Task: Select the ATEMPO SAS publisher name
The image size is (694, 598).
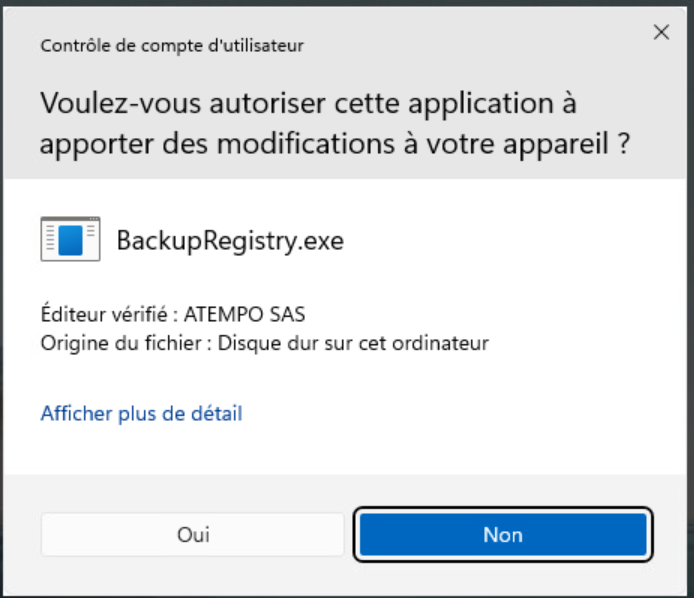Action: (244, 314)
